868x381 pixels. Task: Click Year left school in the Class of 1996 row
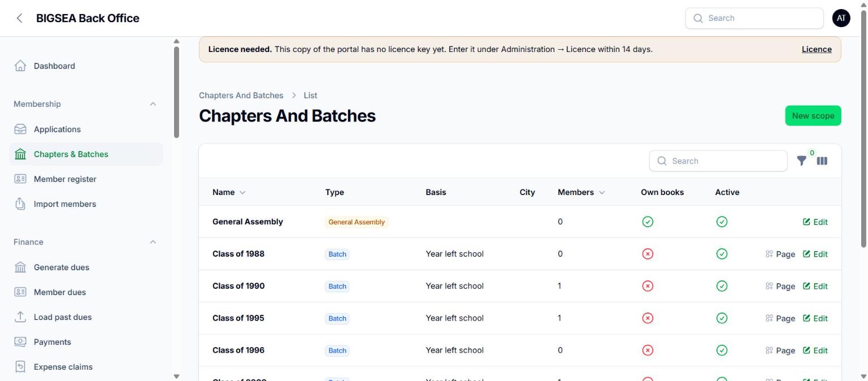(455, 350)
